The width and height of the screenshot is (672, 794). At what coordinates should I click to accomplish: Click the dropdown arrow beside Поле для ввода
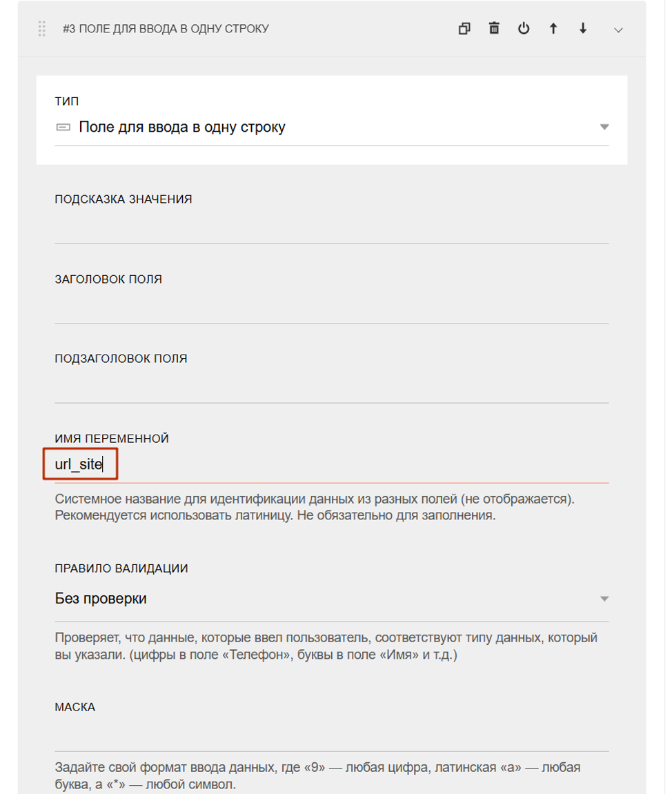(x=604, y=127)
